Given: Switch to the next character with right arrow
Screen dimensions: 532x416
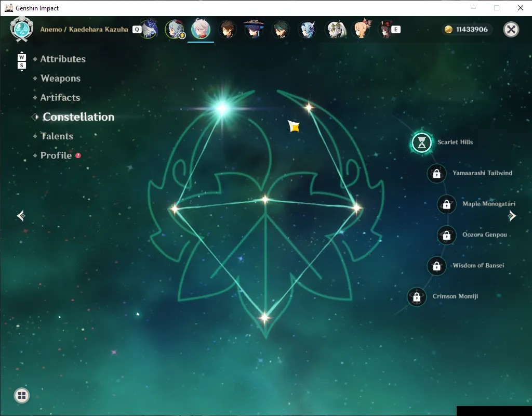Looking at the screenshot, I should (512, 216).
